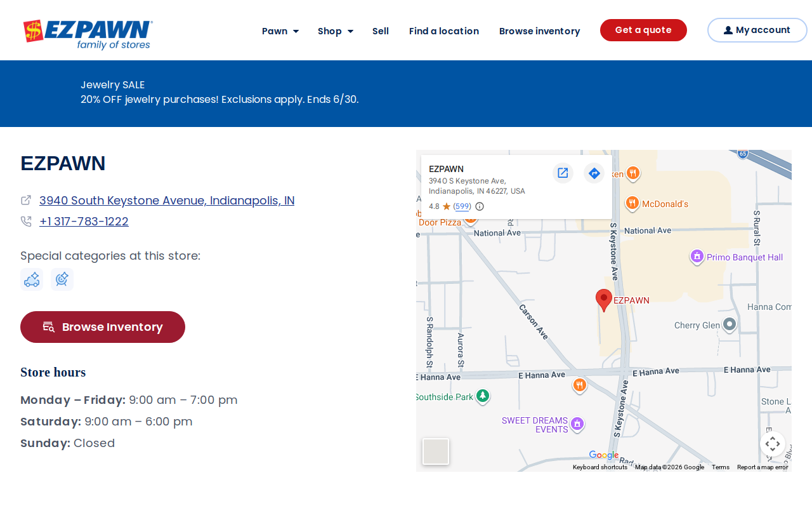
Task: Select the vehicle special category icon
Action: tap(32, 279)
